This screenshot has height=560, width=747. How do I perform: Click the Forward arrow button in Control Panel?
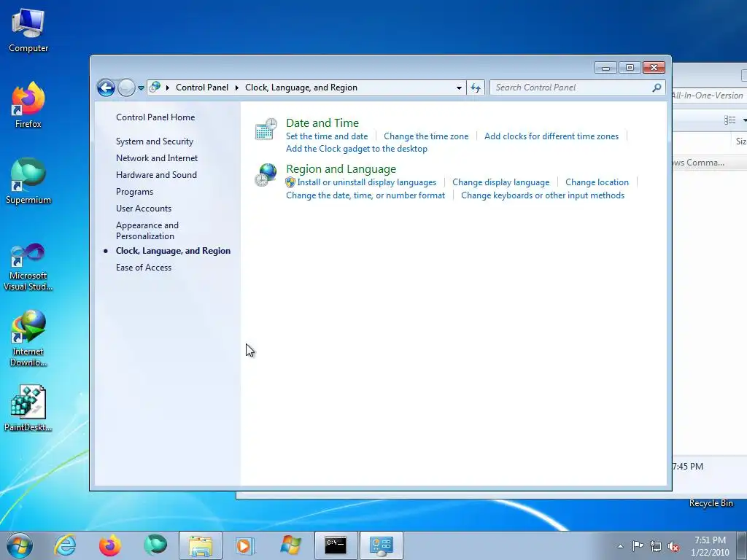click(126, 87)
